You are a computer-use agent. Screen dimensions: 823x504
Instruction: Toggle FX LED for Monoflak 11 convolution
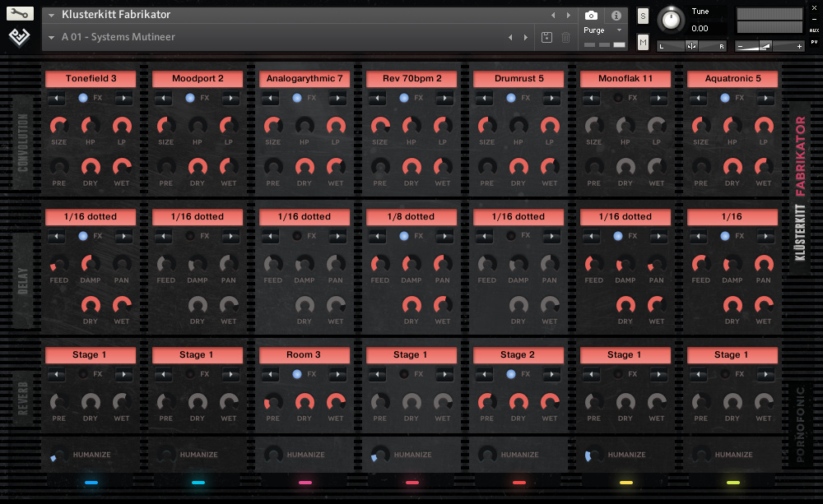[x=618, y=98]
